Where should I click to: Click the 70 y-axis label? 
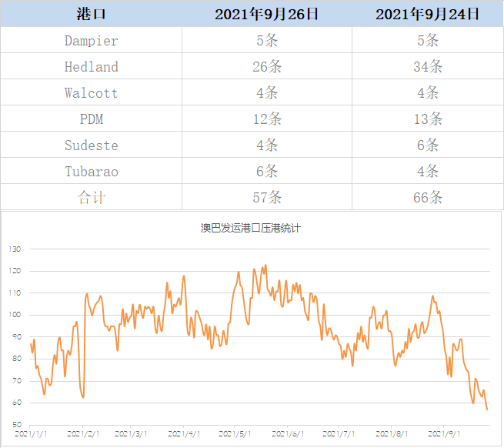[17, 381]
